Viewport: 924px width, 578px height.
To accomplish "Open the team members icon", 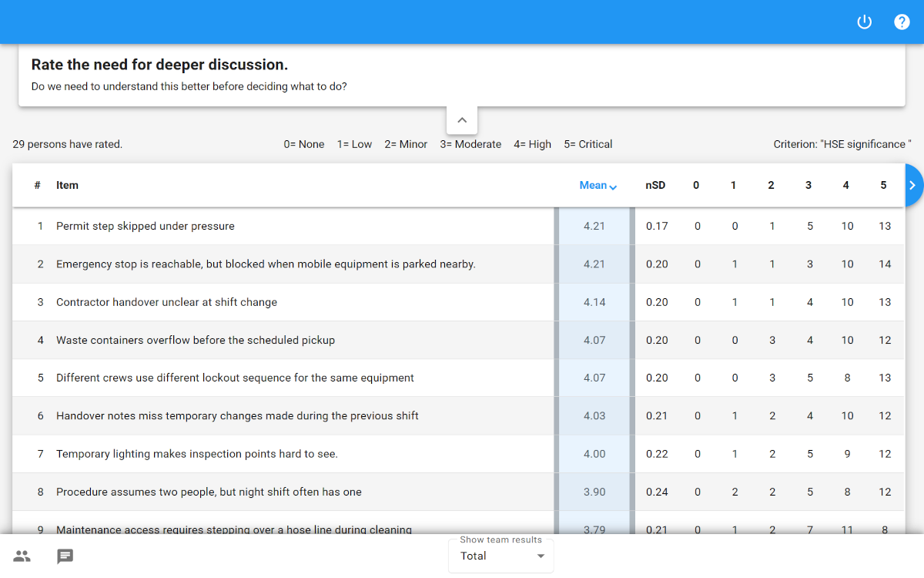I will click(22, 556).
